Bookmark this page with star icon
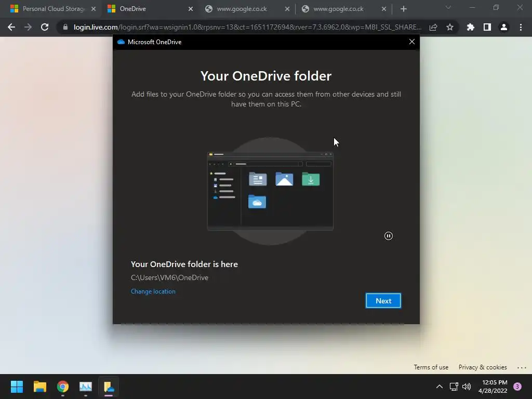The width and height of the screenshot is (532, 399). 450,27
